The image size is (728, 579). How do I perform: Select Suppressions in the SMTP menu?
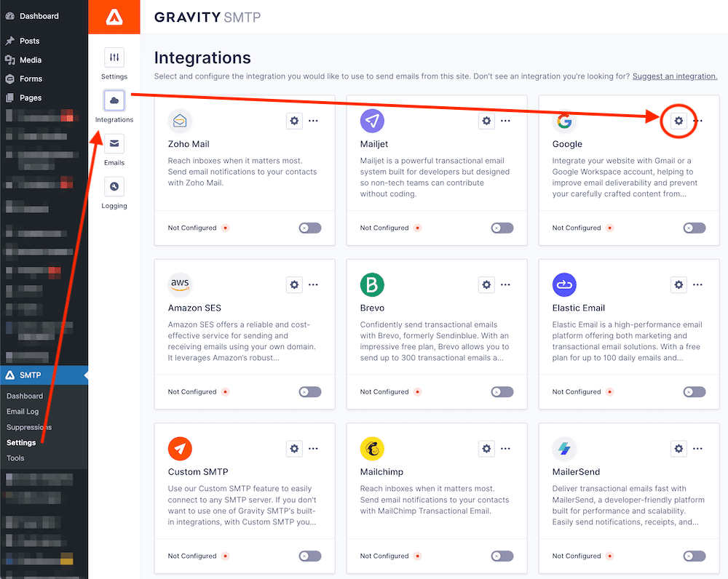(x=29, y=427)
